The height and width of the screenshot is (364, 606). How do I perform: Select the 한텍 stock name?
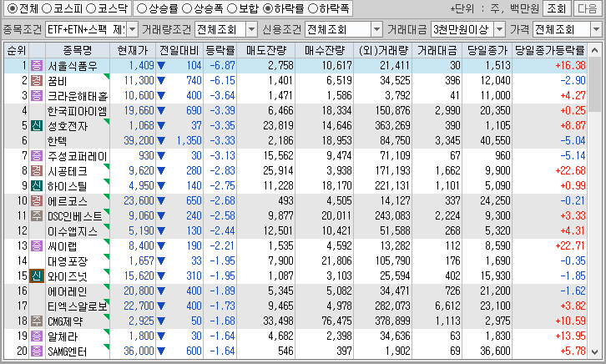[57, 141]
